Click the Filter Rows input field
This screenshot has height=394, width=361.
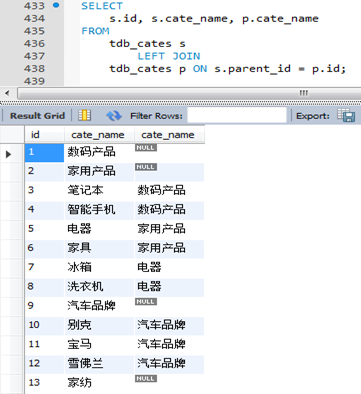[237, 115]
